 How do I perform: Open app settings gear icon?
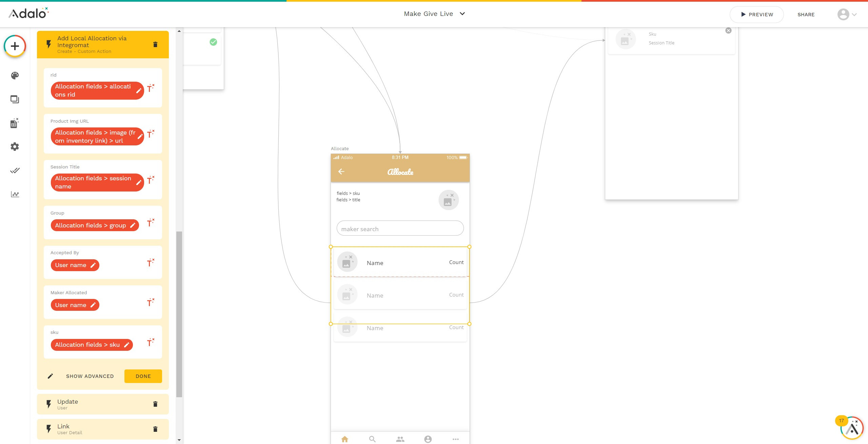[15, 147]
